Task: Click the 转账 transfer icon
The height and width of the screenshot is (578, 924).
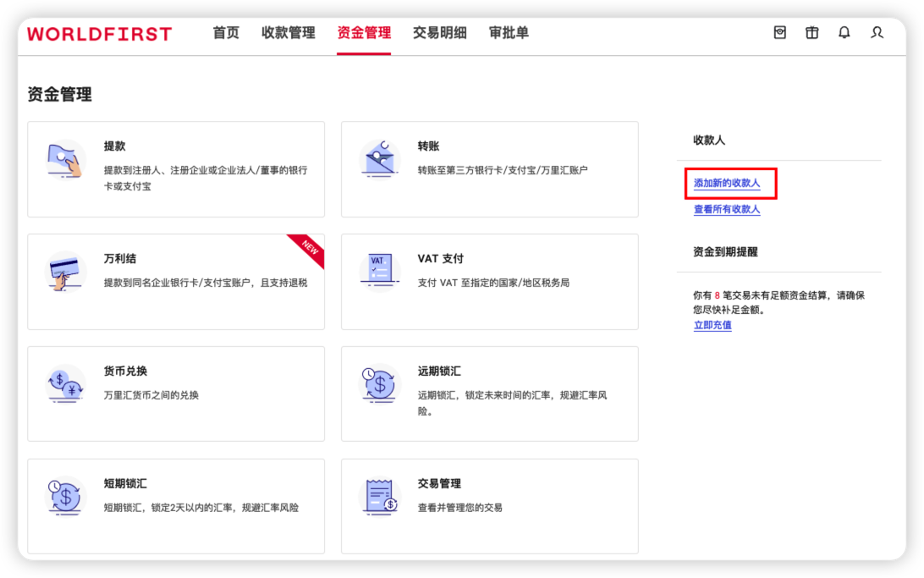Action: pos(380,160)
